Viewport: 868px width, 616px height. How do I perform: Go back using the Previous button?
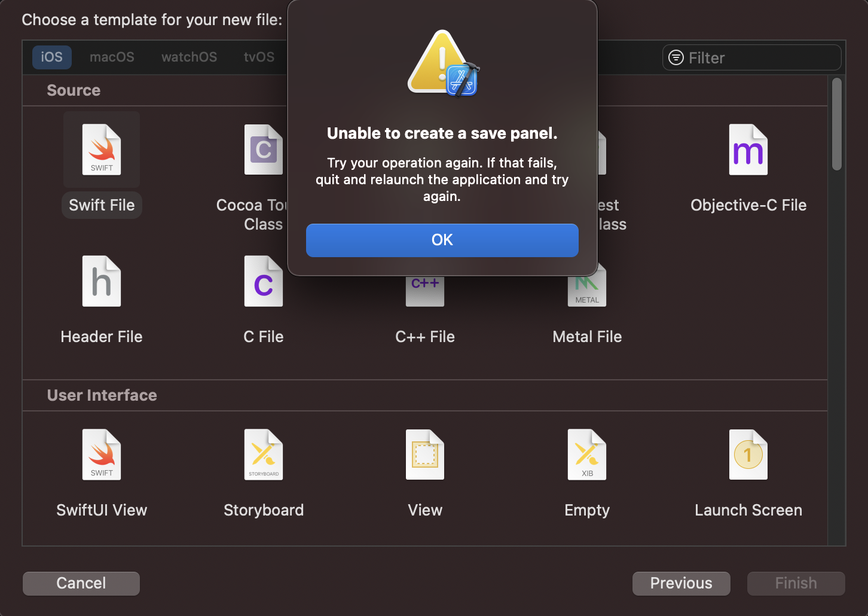pos(681,583)
